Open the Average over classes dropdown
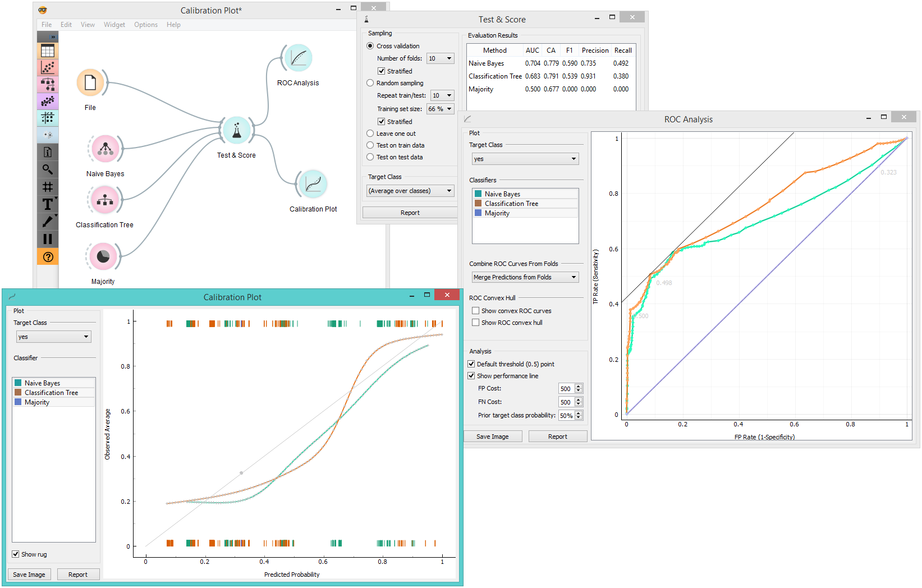Screen dimensions: 922x588 pos(410,191)
